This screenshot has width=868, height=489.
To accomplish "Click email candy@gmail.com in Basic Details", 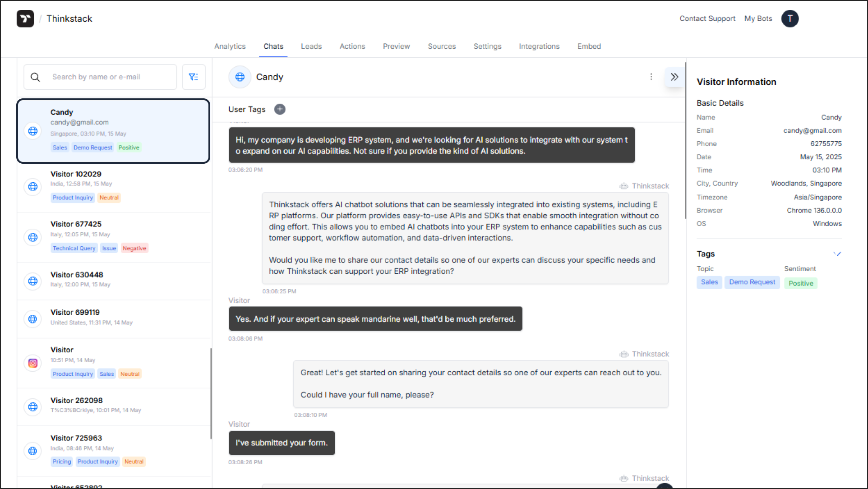I will click(813, 131).
